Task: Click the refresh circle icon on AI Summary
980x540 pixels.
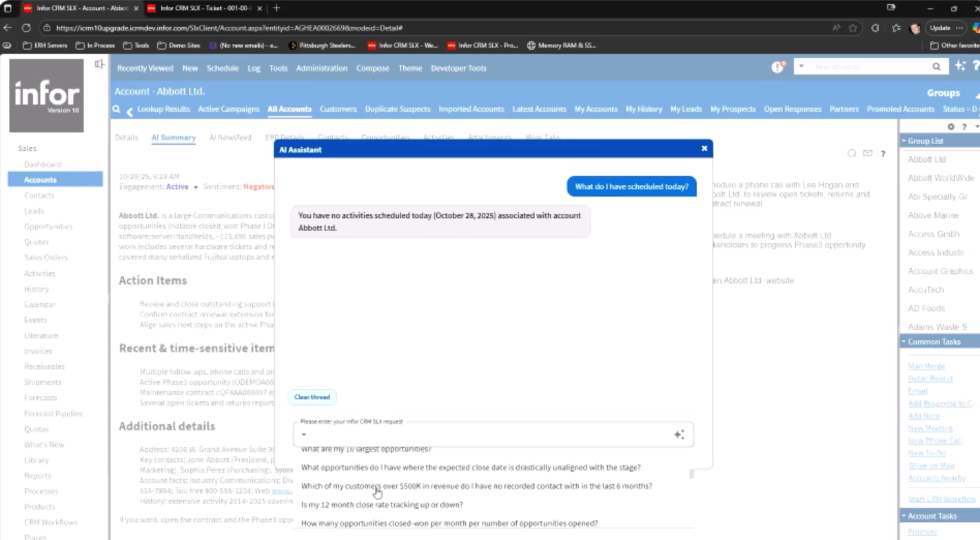Action: (852, 153)
